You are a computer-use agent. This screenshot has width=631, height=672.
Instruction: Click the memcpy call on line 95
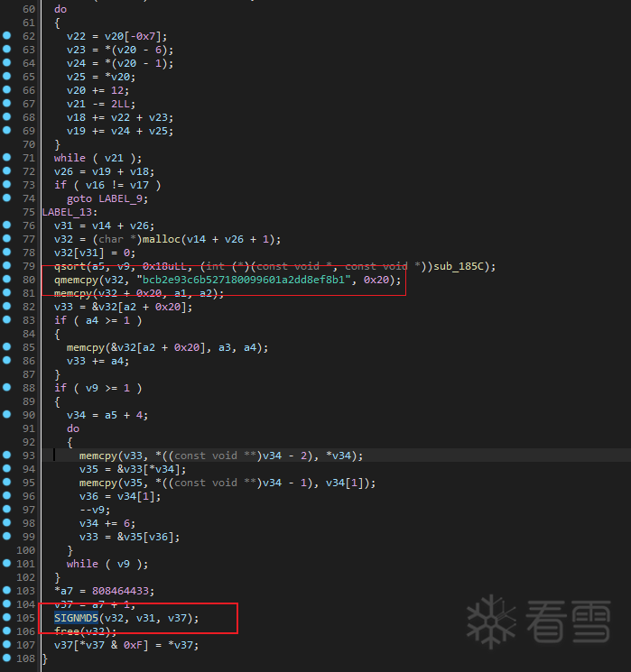(98, 483)
